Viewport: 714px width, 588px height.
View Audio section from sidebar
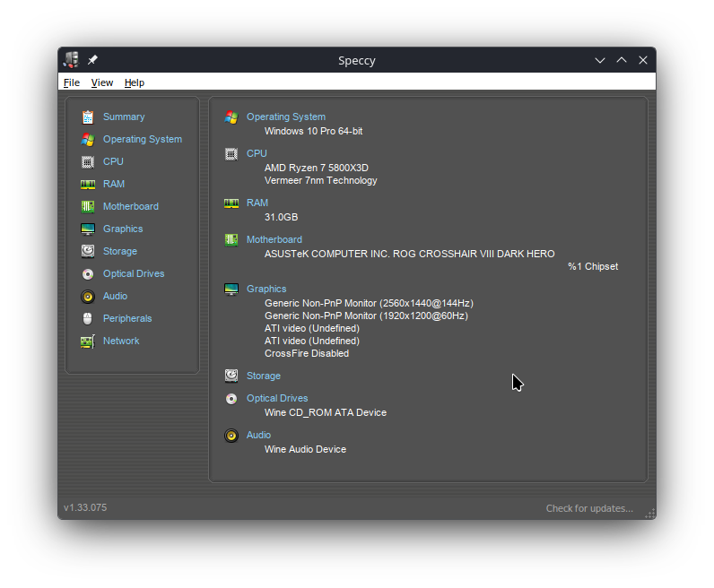point(115,297)
